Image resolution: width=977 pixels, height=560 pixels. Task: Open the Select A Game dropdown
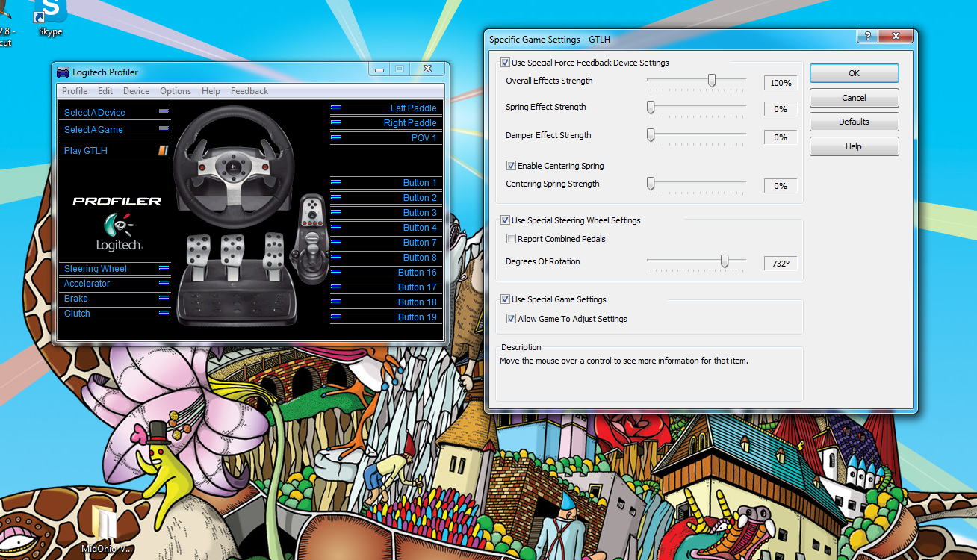[115, 129]
